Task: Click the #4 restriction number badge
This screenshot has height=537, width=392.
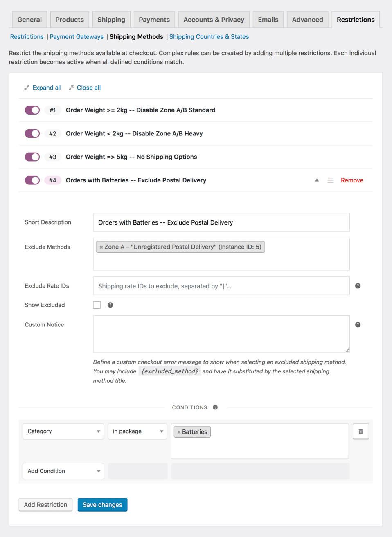Action: coord(53,180)
